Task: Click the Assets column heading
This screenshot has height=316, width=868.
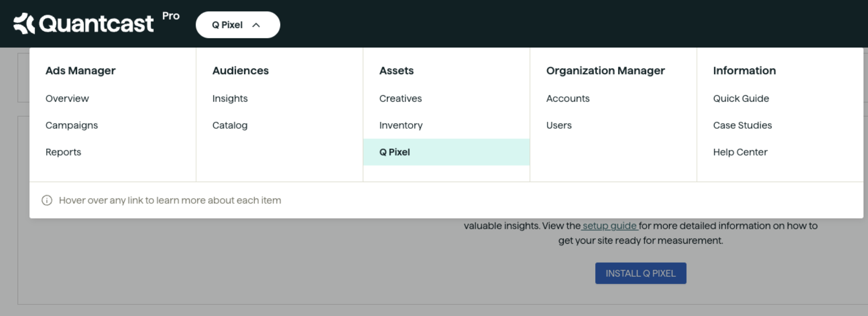Action: click(397, 71)
